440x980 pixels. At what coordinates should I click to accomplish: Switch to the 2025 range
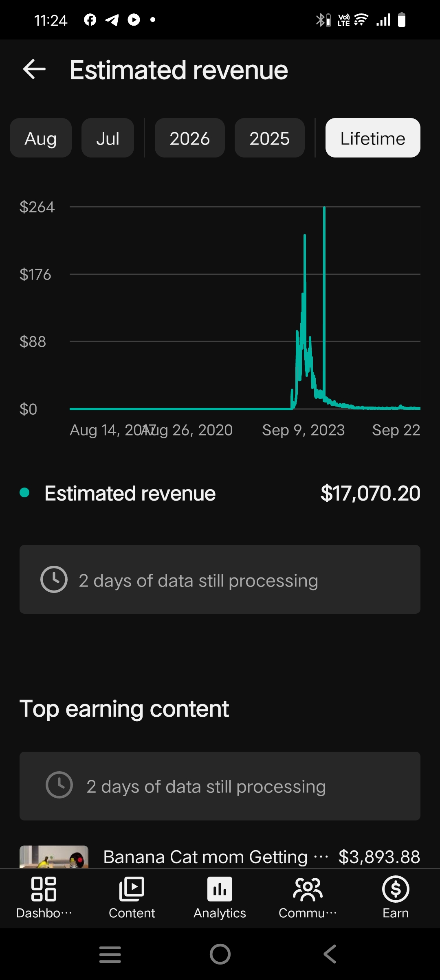point(270,138)
